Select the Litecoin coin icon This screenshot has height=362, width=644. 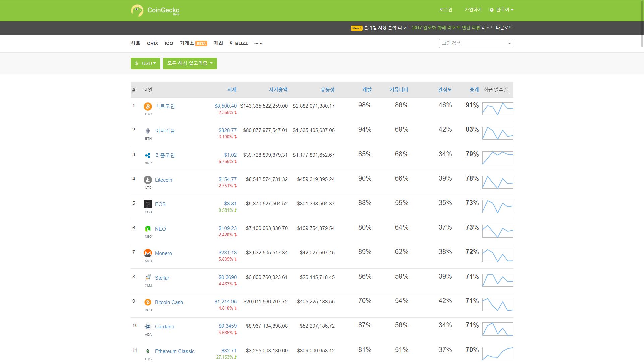[148, 180]
